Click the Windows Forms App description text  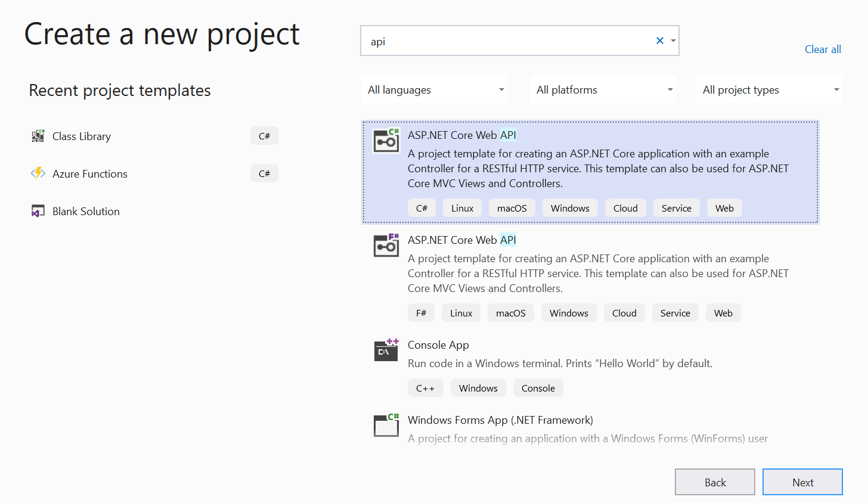[588, 439]
